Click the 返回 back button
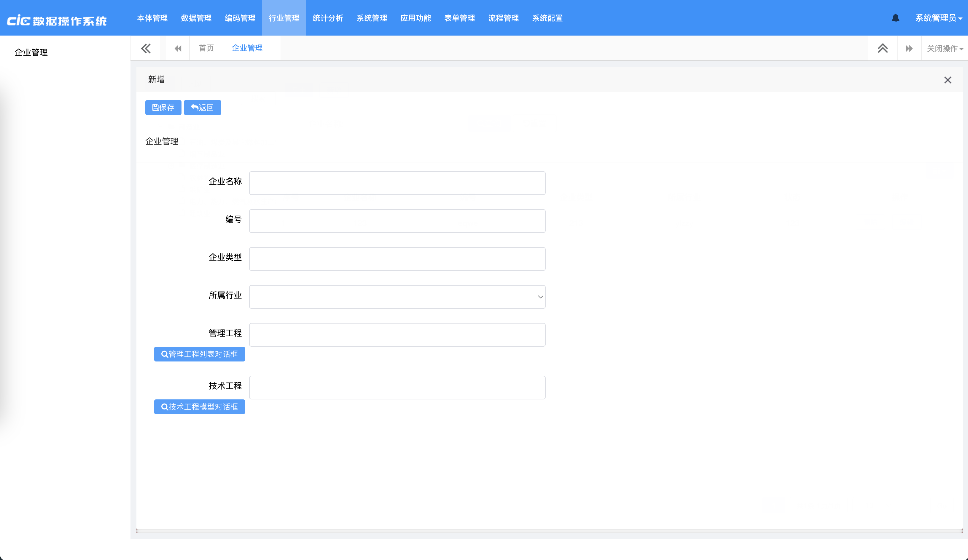This screenshot has height=560, width=968. point(203,108)
